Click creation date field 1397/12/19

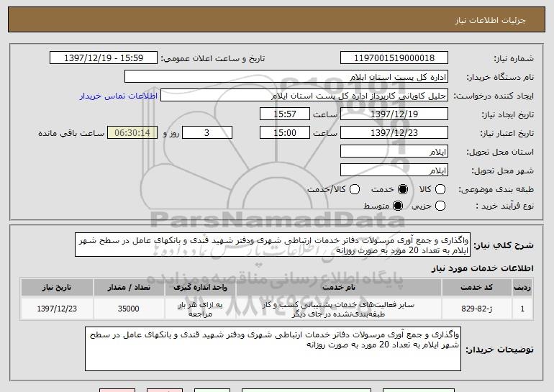coord(394,114)
